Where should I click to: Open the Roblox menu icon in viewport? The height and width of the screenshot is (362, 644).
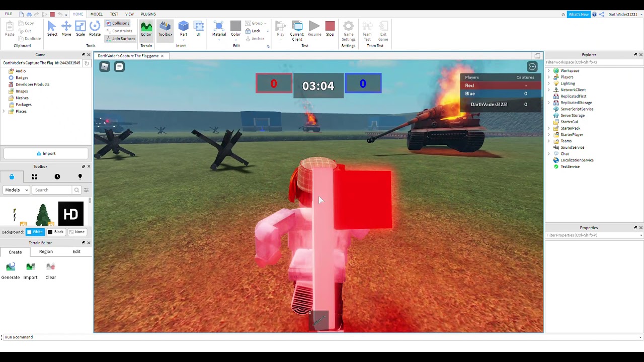point(105,66)
